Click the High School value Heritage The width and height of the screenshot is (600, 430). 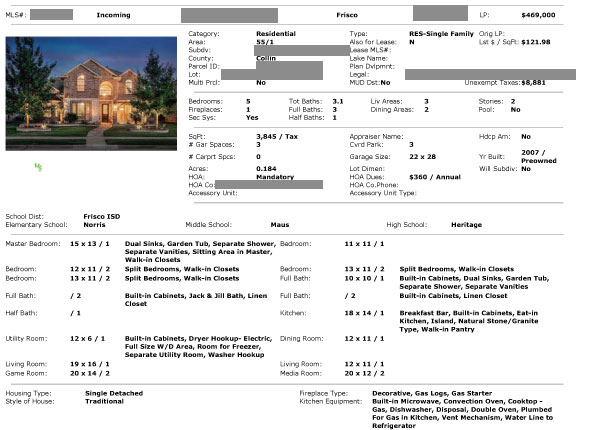[466, 225]
